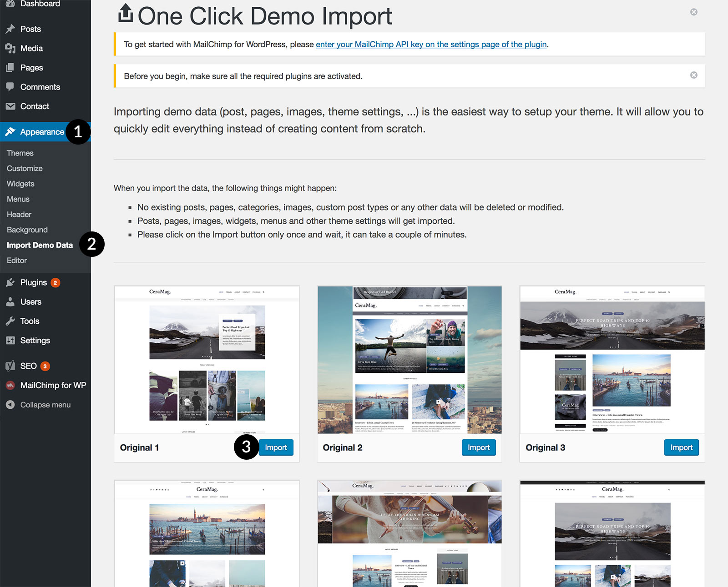
Task: Click the Contact envelope icon
Action: coord(11,106)
